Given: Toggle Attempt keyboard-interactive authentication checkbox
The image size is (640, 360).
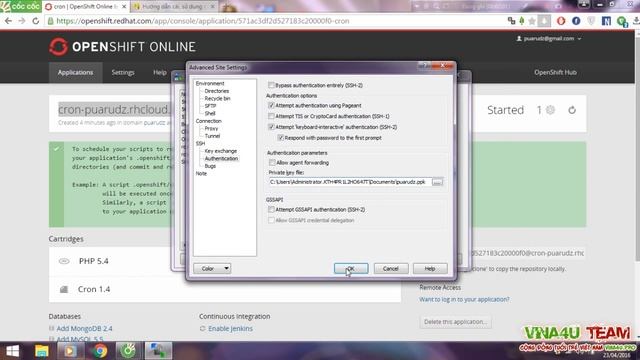Looking at the screenshot, I should coord(271,127).
